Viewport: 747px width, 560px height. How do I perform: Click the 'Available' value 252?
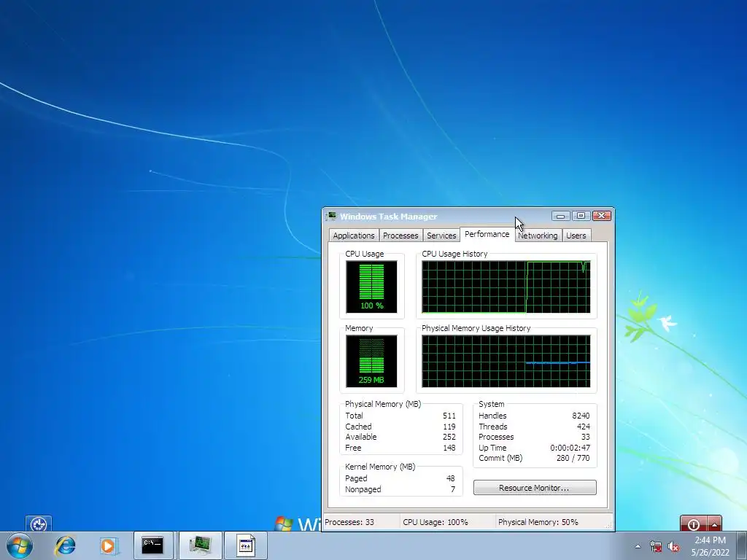click(449, 437)
